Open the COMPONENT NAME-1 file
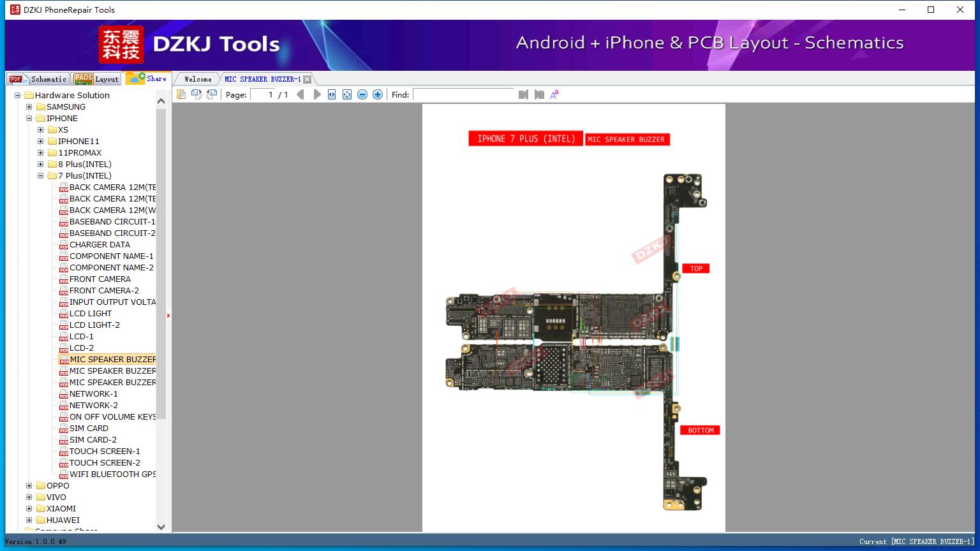980x551 pixels. point(112,256)
